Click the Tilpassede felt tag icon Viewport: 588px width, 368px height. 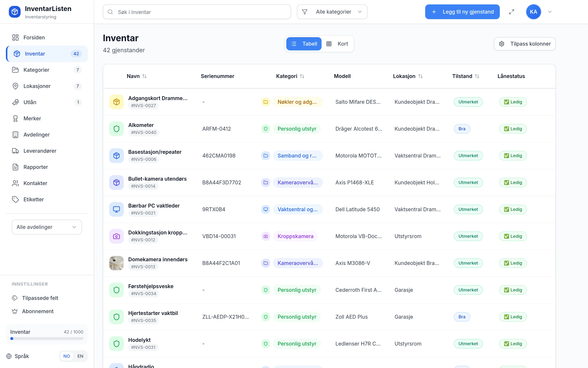pyautogui.click(x=15, y=298)
